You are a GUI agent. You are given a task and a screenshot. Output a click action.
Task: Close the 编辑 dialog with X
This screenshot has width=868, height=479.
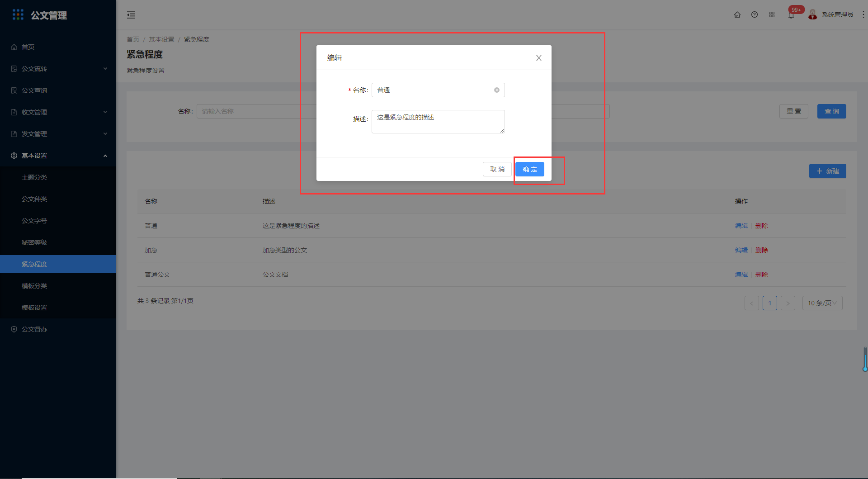tap(539, 58)
